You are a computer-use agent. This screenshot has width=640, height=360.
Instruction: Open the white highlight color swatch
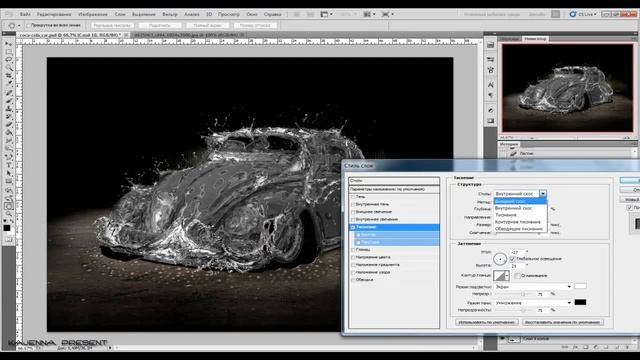click(x=580, y=286)
